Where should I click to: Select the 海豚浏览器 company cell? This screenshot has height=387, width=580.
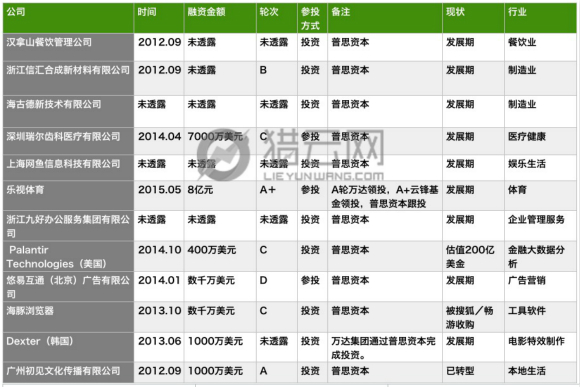tap(68, 317)
